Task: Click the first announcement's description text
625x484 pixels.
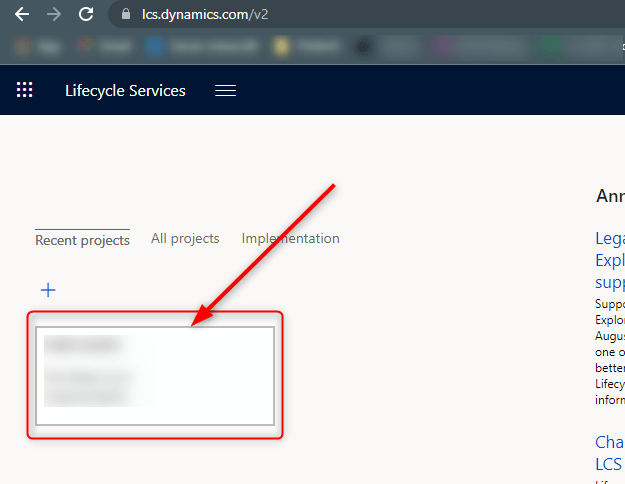Action: tap(609, 350)
